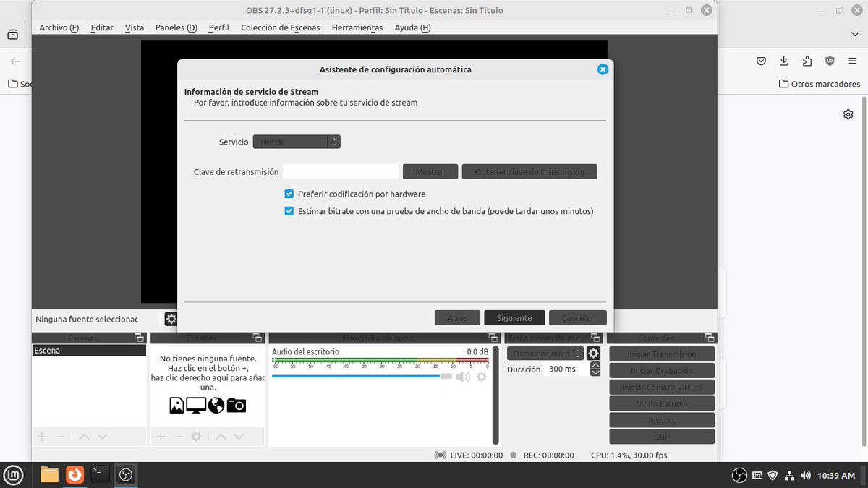Screen dimensions: 868x488
Task: Open the Perfil menu
Action: tap(218, 27)
